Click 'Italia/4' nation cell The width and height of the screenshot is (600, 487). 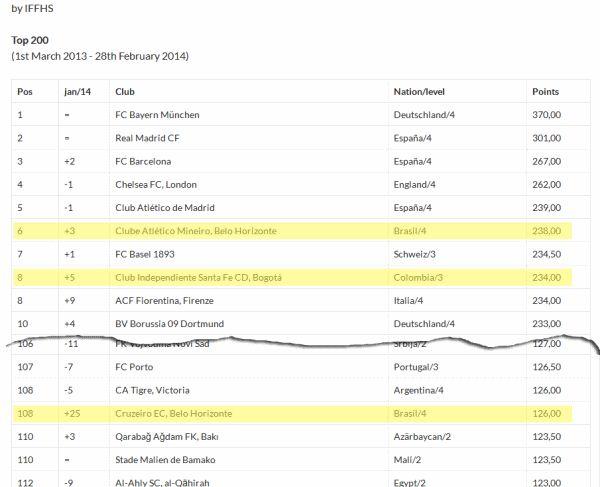coord(408,301)
